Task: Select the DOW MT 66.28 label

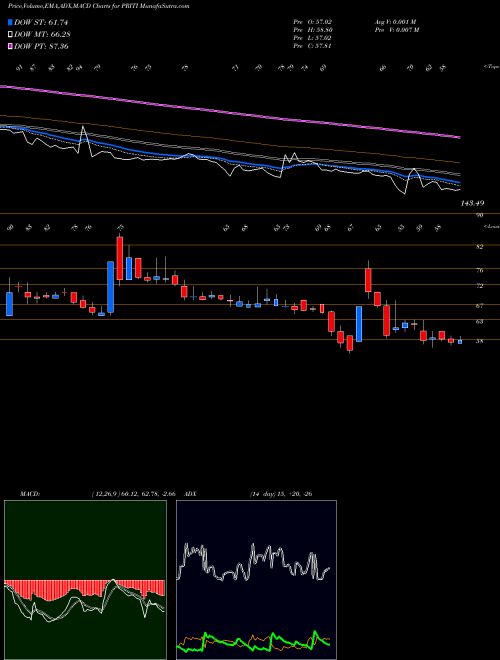Action: [x=42, y=35]
